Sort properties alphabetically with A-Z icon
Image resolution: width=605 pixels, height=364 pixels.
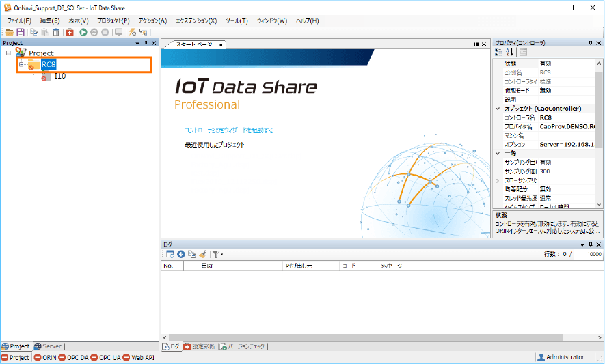[x=509, y=53]
